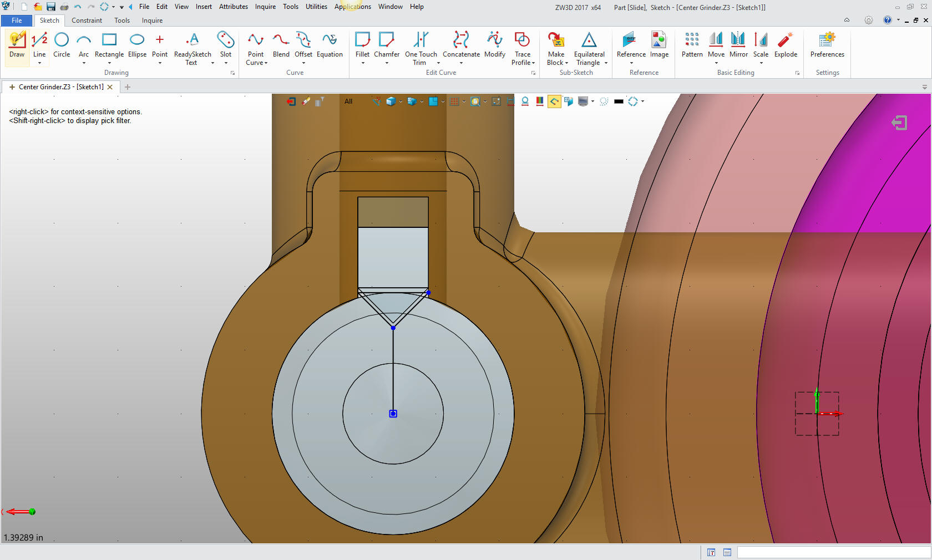Toggle the dotted circle display option

(x=604, y=101)
